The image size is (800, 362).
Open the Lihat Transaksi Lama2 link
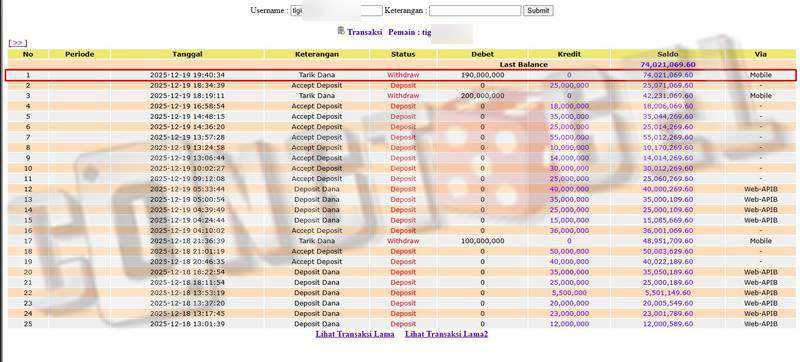446,334
